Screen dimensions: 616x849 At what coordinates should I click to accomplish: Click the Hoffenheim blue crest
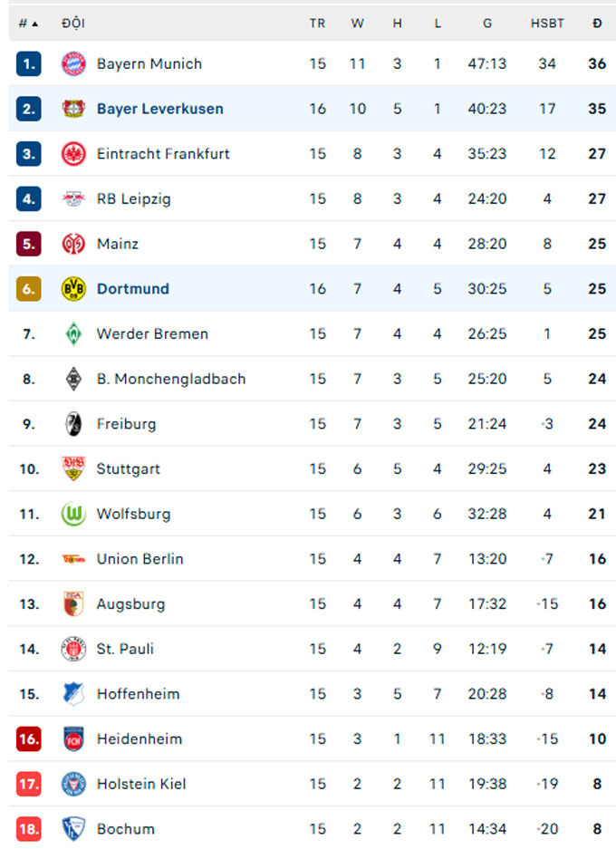(x=73, y=693)
